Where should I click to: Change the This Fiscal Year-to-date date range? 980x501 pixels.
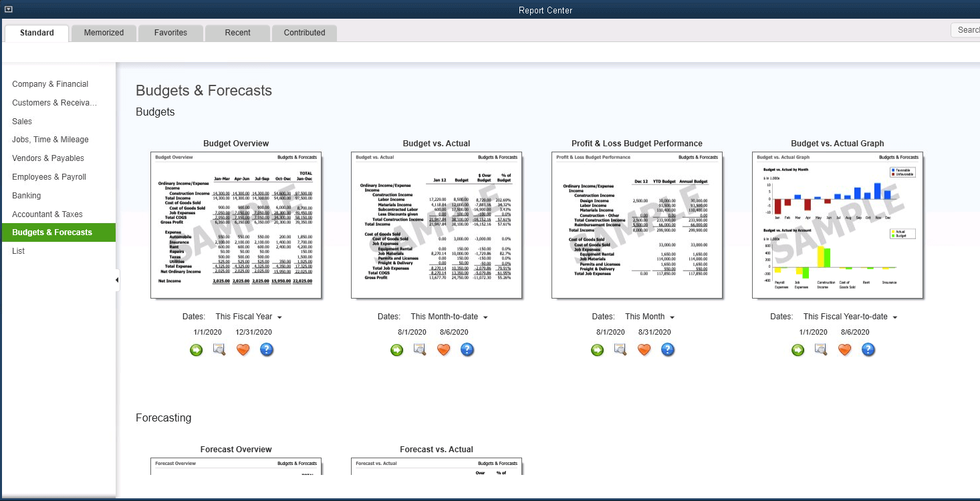850,317
